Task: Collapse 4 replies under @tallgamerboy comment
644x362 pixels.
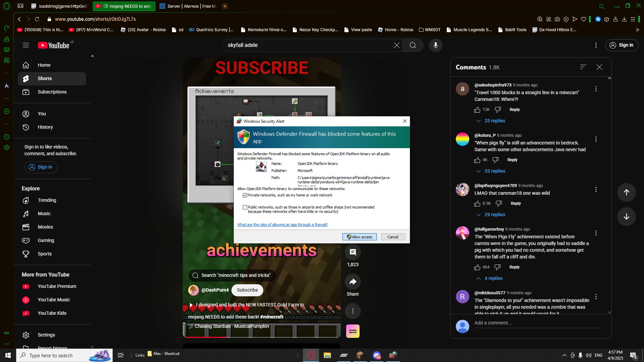Action: pos(489,278)
